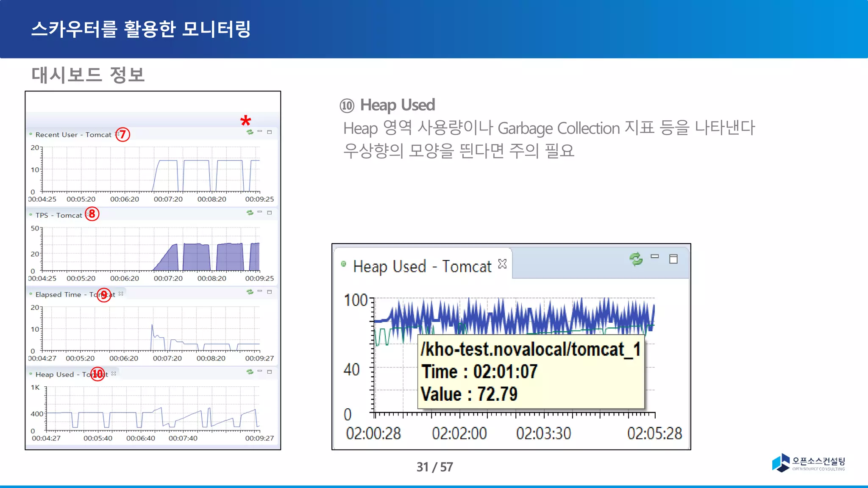Maximize the TPS - Tomcat panel
The image size is (868, 488).
point(270,213)
